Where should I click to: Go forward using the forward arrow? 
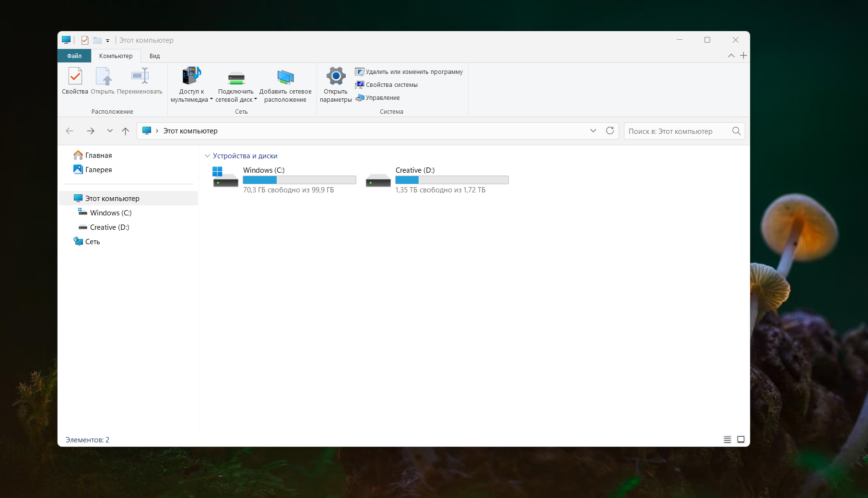pyautogui.click(x=91, y=131)
